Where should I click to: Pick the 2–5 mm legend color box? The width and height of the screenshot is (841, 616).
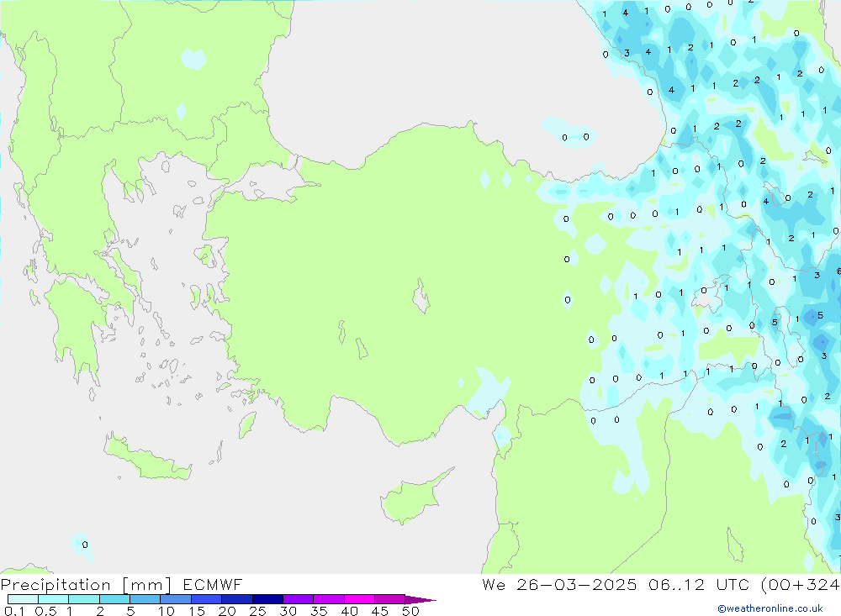[114, 599]
